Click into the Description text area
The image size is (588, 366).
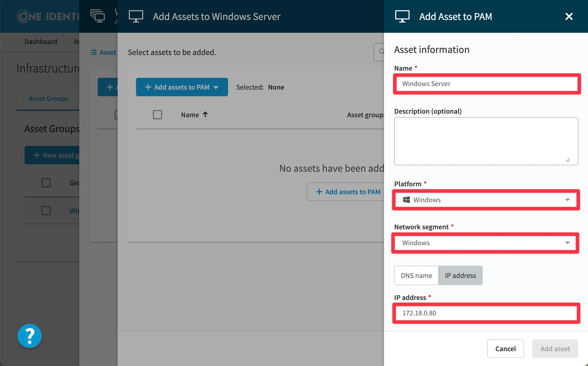pyautogui.click(x=486, y=141)
